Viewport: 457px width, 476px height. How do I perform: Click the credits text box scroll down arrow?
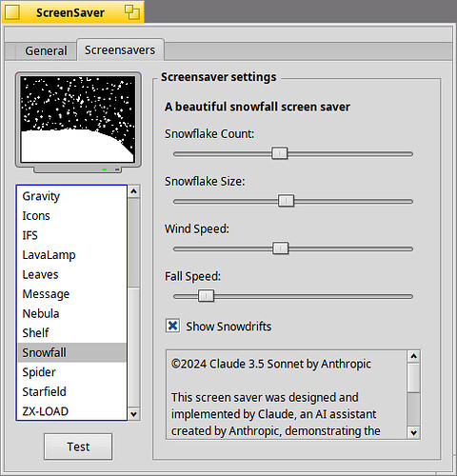pyautogui.click(x=413, y=432)
